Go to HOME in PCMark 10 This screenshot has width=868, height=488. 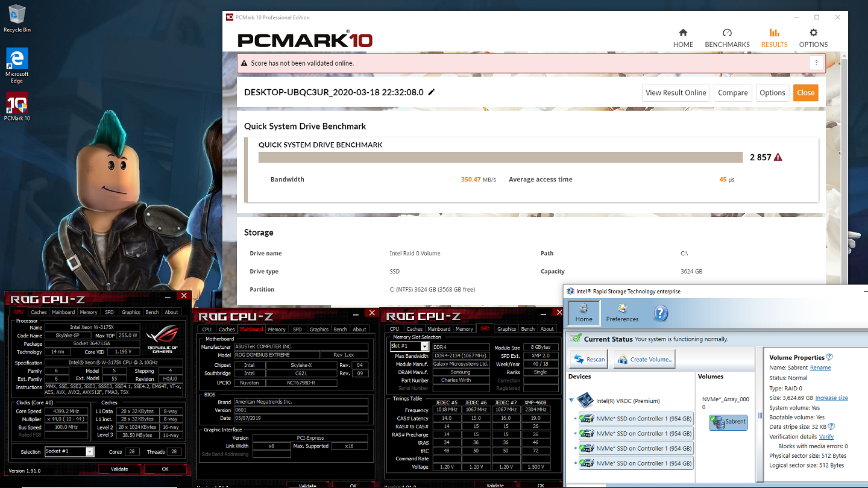click(683, 38)
